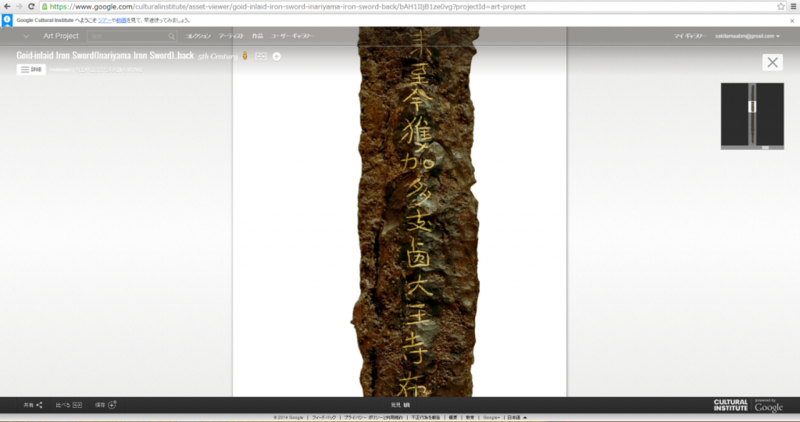Screen dimensions: 800x422
Task: Open the プライバシー ポリシー footer link
Action: [373, 417]
